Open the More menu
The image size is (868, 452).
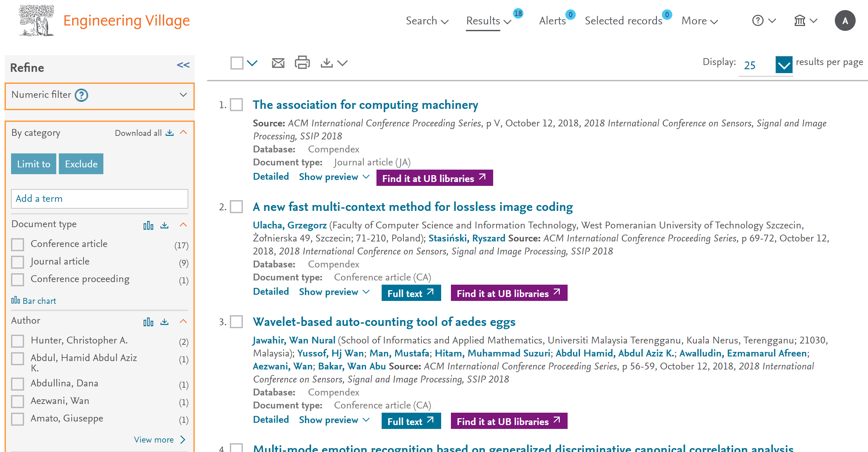click(700, 21)
